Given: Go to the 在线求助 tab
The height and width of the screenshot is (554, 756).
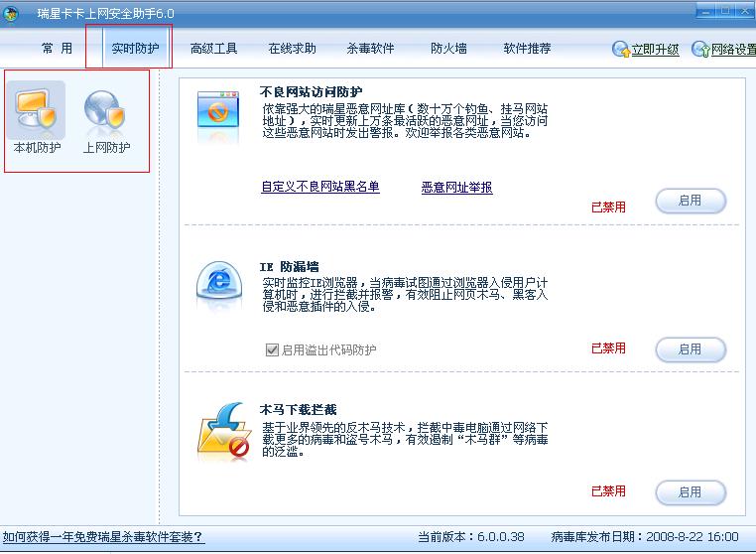Looking at the screenshot, I should coord(292,49).
